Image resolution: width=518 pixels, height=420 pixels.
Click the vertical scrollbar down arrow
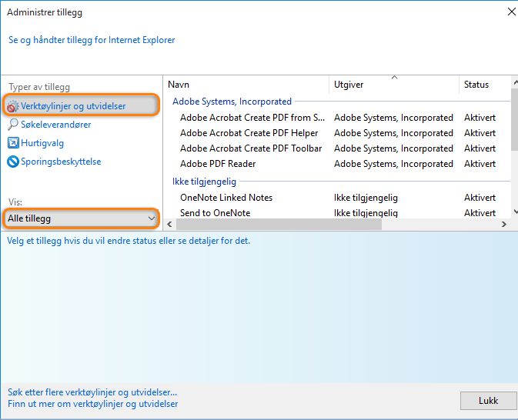(513, 211)
